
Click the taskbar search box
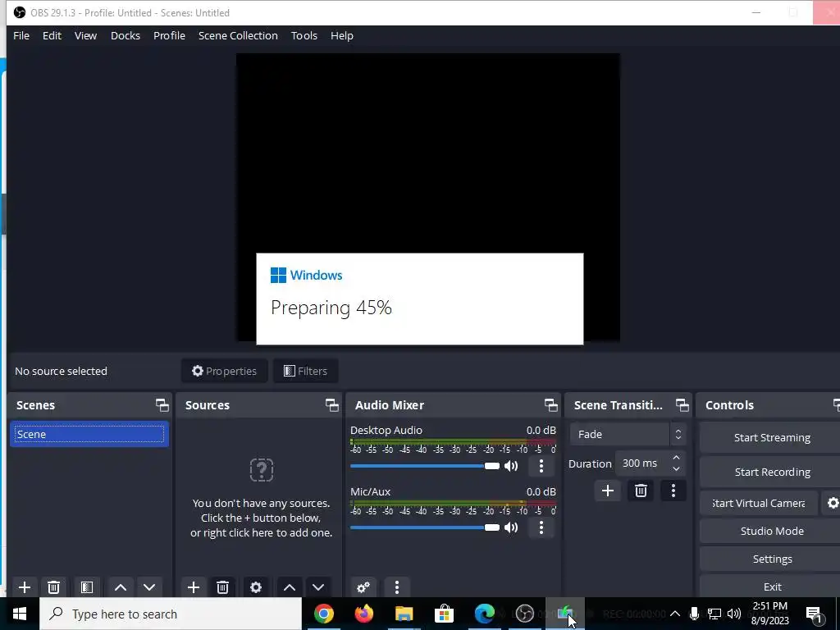(171, 614)
